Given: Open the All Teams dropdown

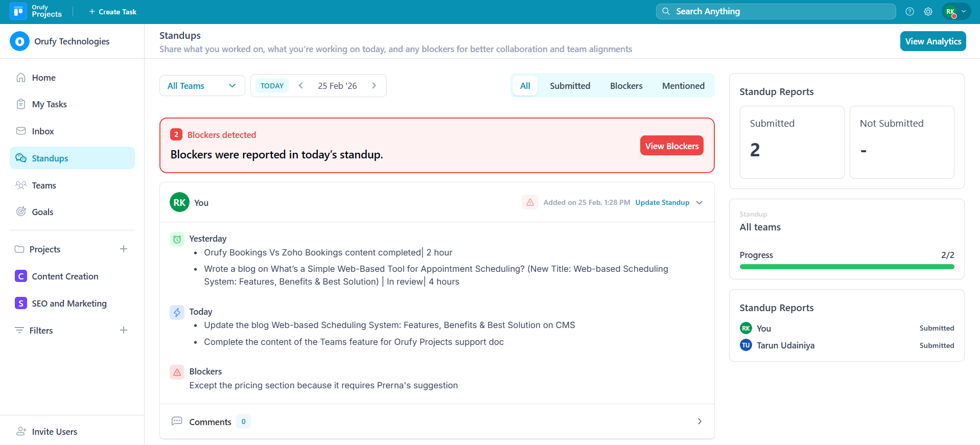Looking at the screenshot, I should [202, 86].
